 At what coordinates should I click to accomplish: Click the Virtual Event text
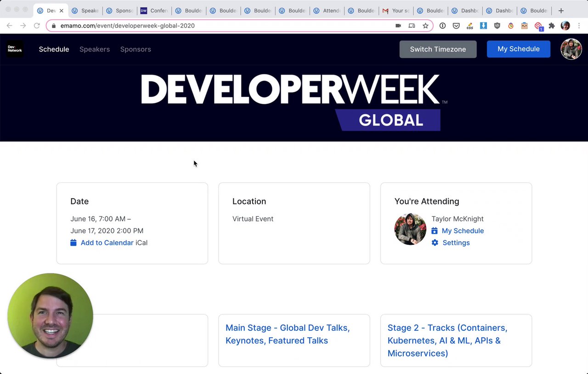click(x=253, y=219)
